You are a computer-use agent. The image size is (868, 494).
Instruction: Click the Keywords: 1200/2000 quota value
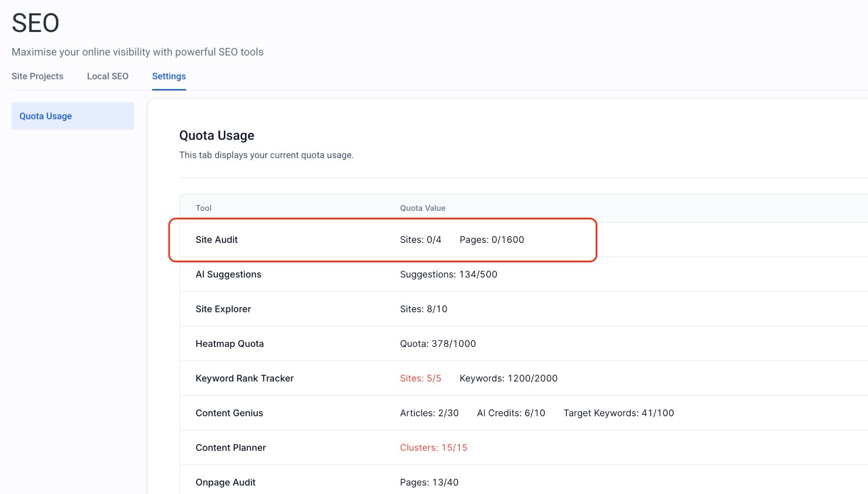tap(508, 378)
